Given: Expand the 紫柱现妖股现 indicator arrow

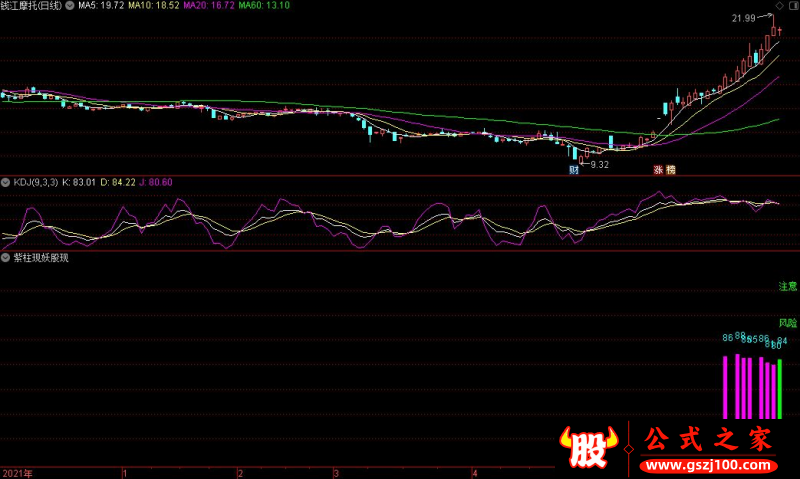Looking at the screenshot, I should click(6, 258).
